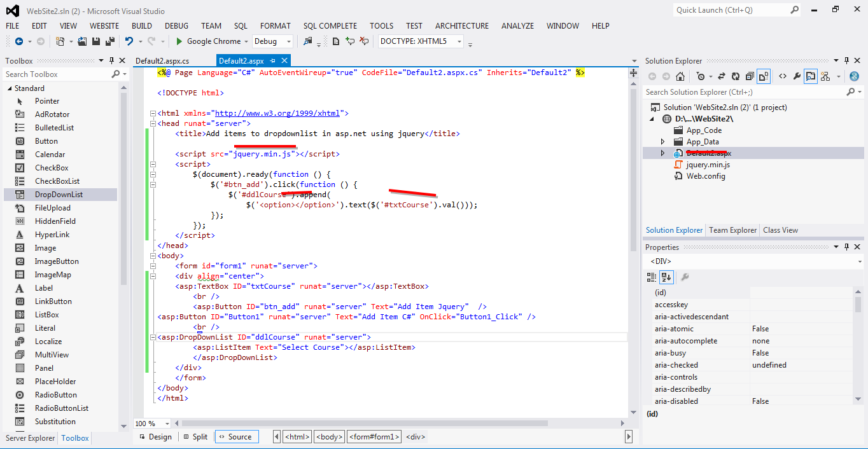Click the Refresh icon in Solution Explorer
The width and height of the screenshot is (868, 449).
[736, 76]
